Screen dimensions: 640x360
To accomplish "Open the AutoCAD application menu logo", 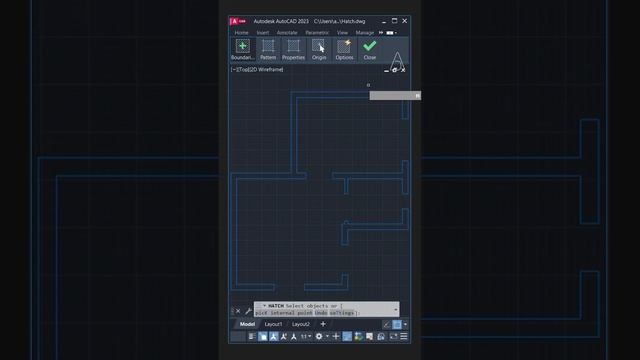I will [x=238, y=21].
